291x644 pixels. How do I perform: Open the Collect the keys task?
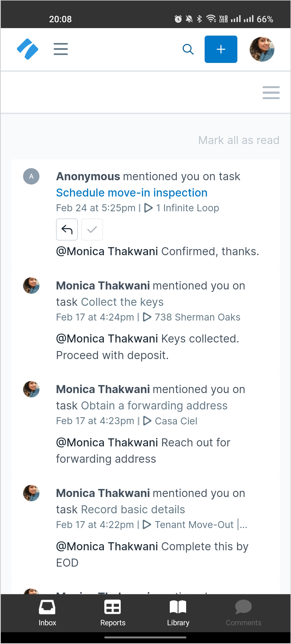click(x=122, y=302)
